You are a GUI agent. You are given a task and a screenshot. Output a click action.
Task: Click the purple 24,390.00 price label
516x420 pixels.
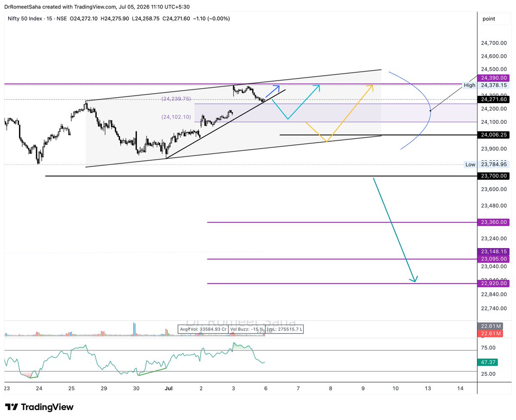494,78
